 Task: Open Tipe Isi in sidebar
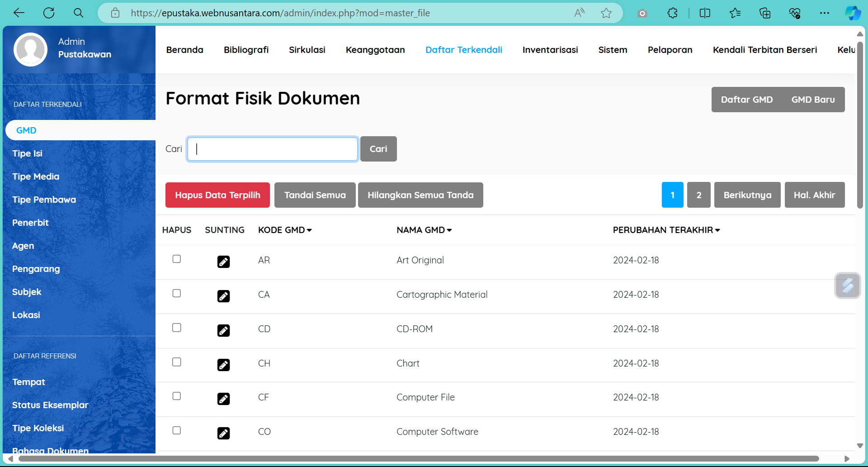(27, 153)
